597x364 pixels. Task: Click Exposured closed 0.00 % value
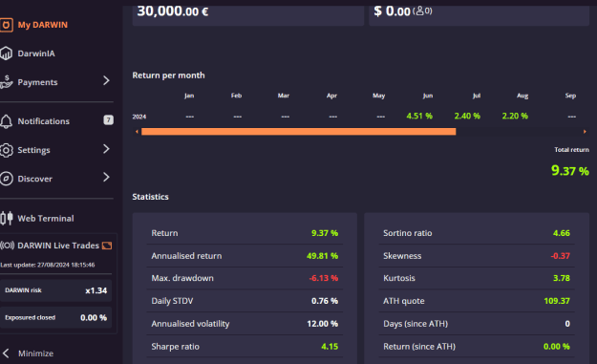94,317
